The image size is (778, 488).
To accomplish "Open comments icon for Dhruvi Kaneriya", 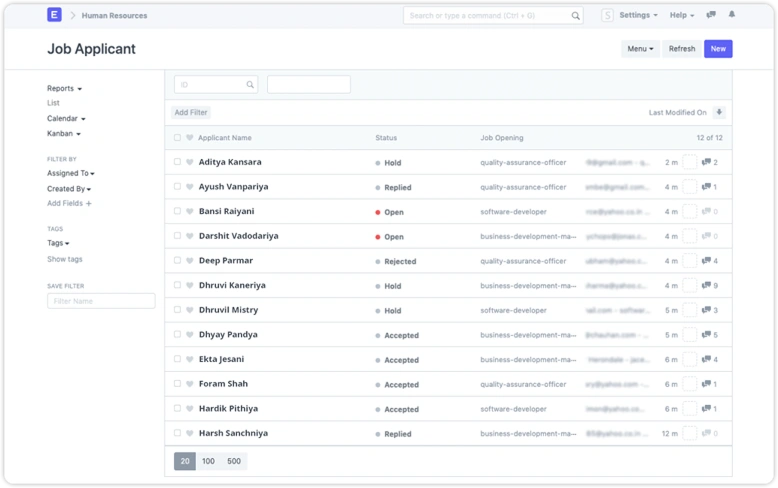I will [x=707, y=286].
